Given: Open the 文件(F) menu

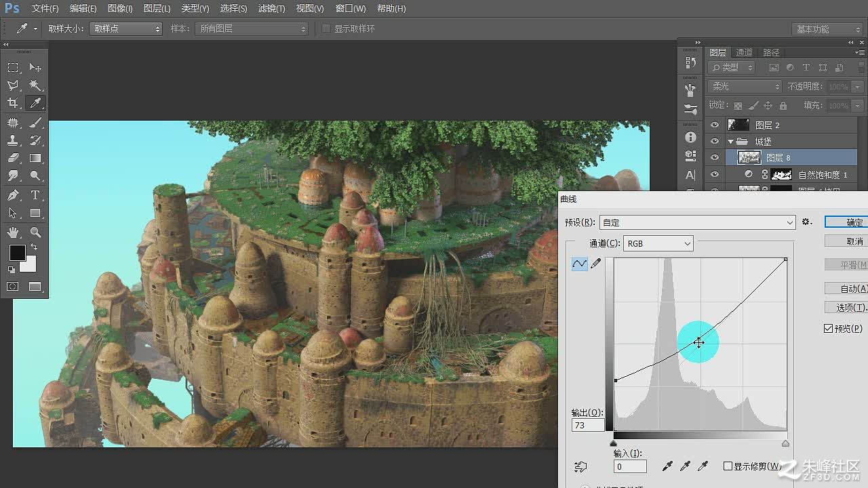Looking at the screenshot, I should [x=45, y=9].
